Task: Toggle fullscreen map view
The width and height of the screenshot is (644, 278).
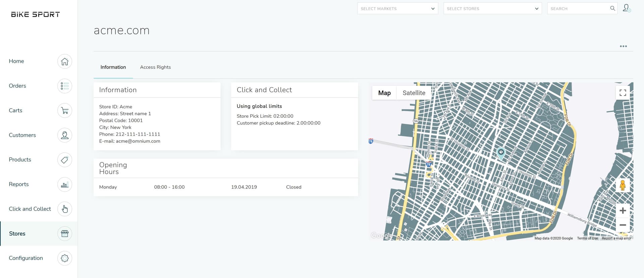Action: [623, 93]
